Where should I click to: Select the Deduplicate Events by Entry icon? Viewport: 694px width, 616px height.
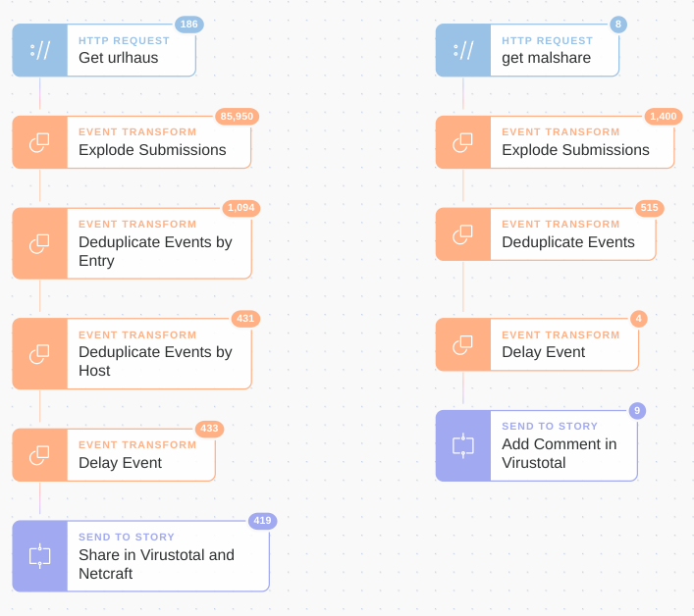coord(40,243)
